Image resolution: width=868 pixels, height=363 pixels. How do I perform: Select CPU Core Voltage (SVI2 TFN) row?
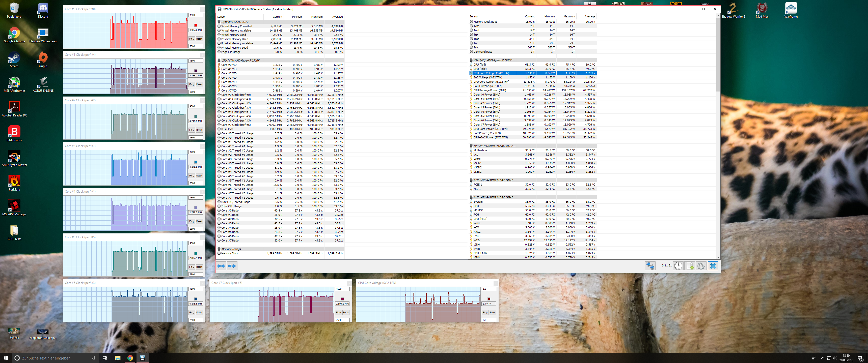coord(491,73)
